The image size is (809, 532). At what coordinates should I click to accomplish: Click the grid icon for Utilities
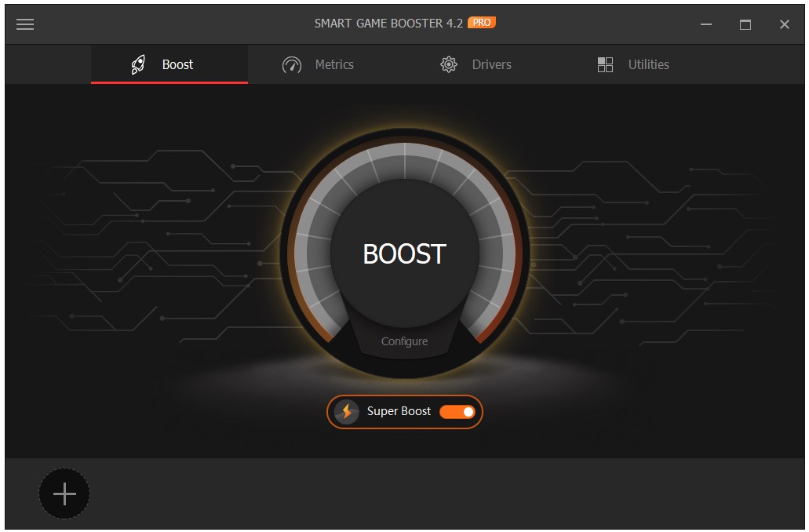pyautogui.click(x=605, y=65)
